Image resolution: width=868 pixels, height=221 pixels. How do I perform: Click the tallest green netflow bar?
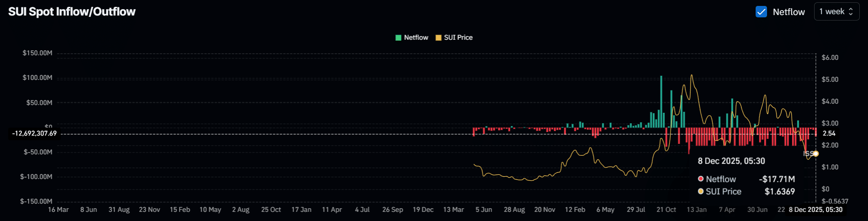[661, 101]
